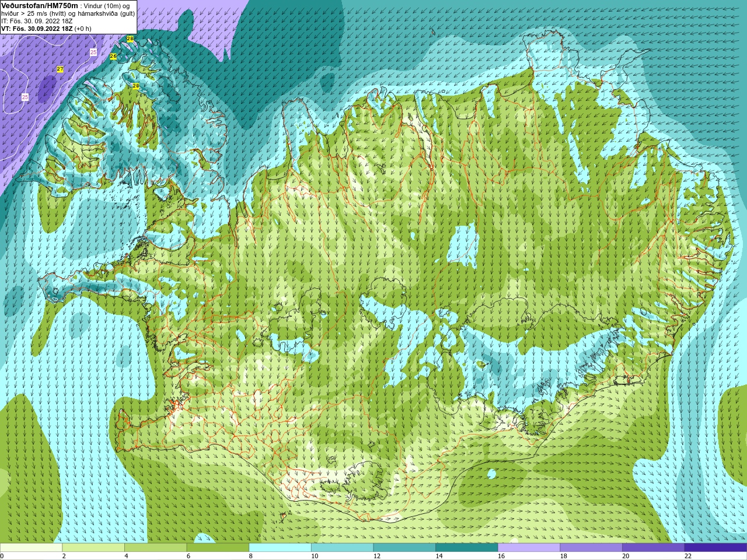Select the 0–2 m/s palest legend swatch
The height and width of the screenshot is (560, 747).
pyautogui.click(x=31, y=548)
